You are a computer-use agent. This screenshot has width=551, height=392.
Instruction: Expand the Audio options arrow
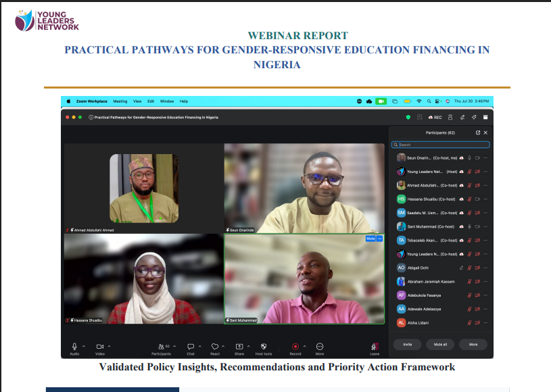tap(84, 346)
